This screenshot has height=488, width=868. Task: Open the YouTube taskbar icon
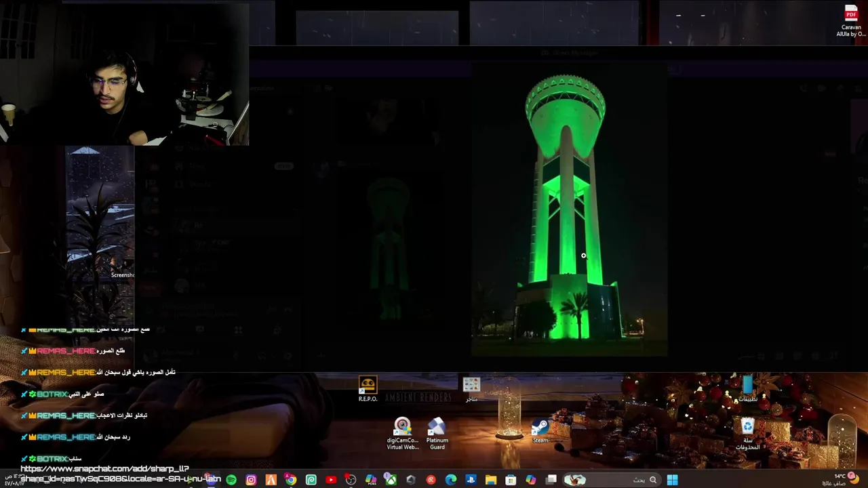click(x=331, y=480)
